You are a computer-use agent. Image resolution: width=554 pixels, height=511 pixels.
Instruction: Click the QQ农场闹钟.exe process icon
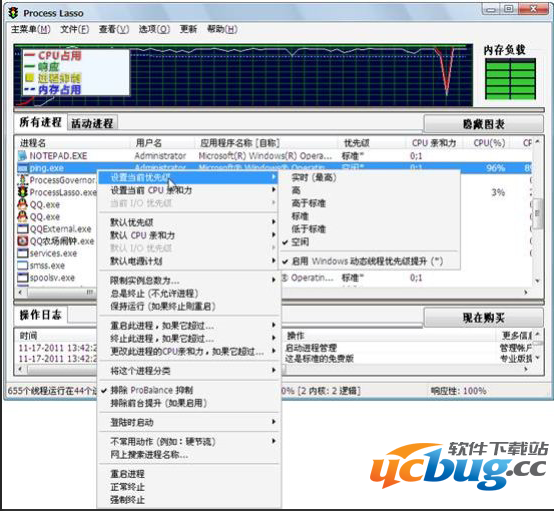23,241
